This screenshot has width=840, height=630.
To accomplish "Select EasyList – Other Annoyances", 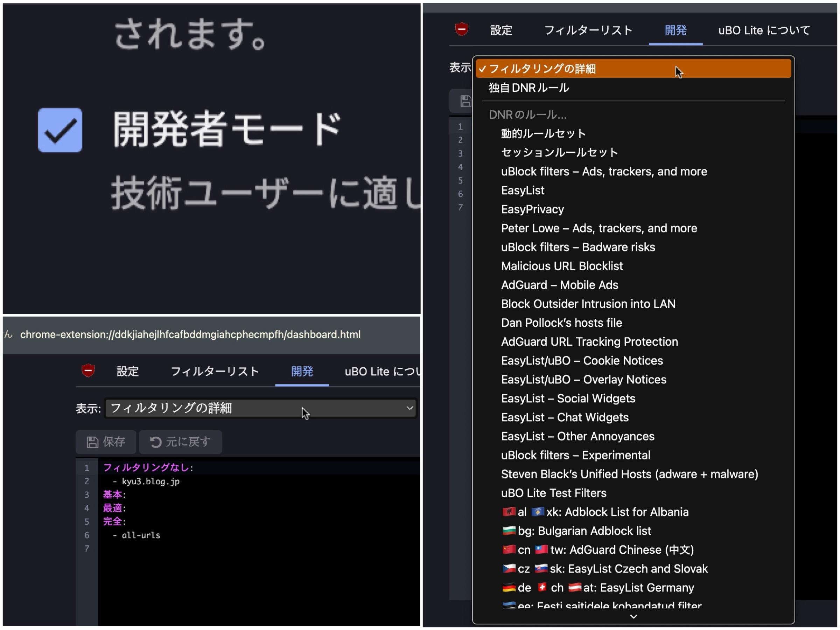I will (x=633, y=436).
